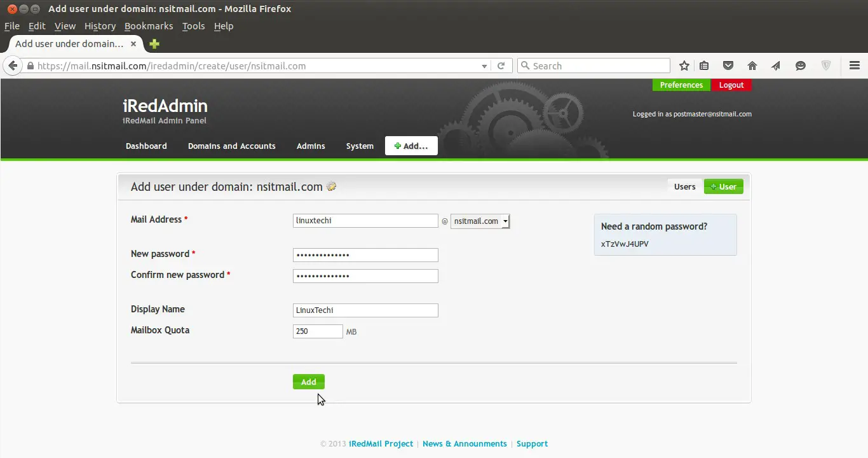Click the 'Need a random password?' heading
Image resolution: width=868 pixels, height=458 pixels.
pos(654,226)
